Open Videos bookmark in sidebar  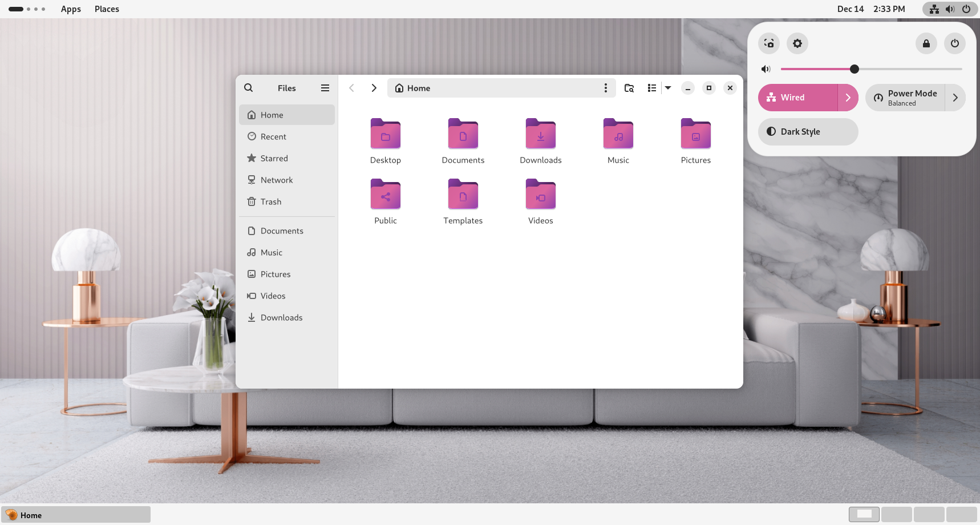pyautogui.click(x=287, y=296)
